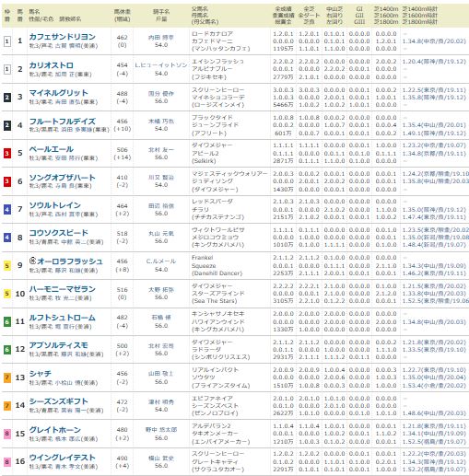Viewport: 469px width, 476px height.
Task: Click the 馬体重 column header
Action: [123, 12]
